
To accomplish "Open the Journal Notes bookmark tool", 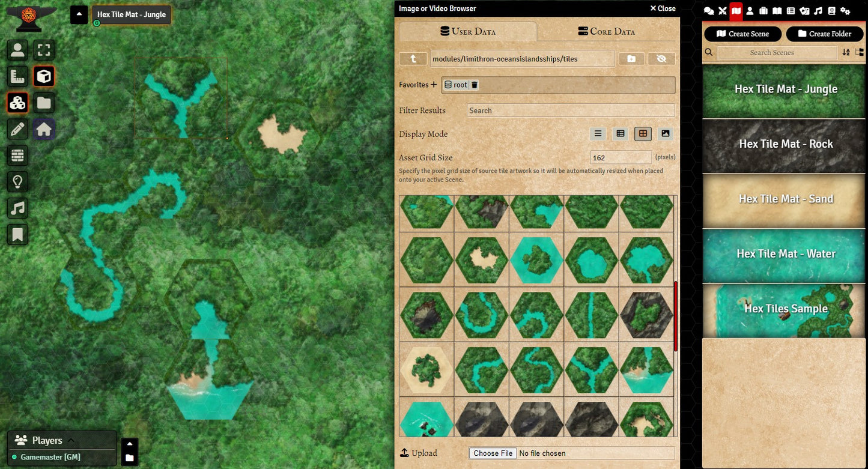I will (x=17, y=235).
